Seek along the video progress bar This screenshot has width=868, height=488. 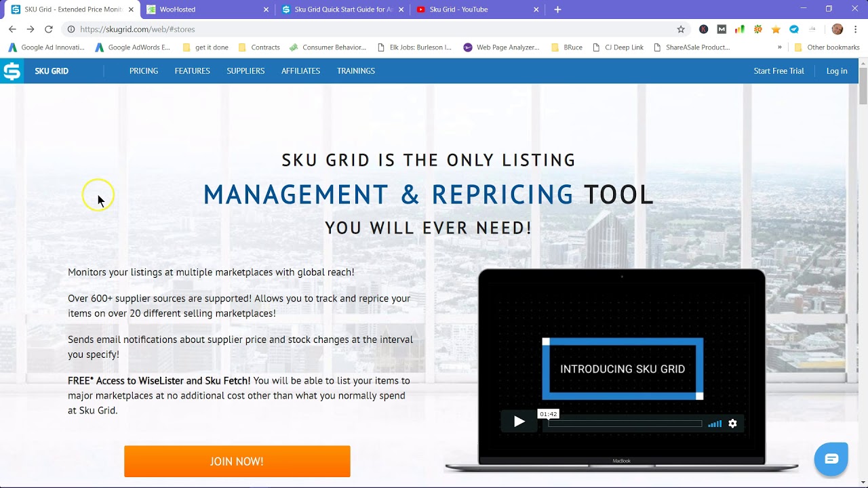(x=625, y=424)
